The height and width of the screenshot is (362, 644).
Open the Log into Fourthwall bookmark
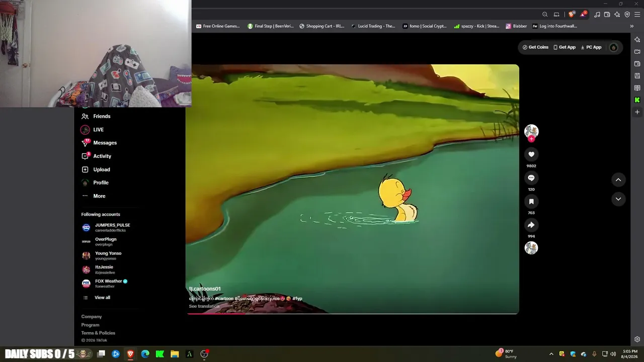tap(554, 26)
